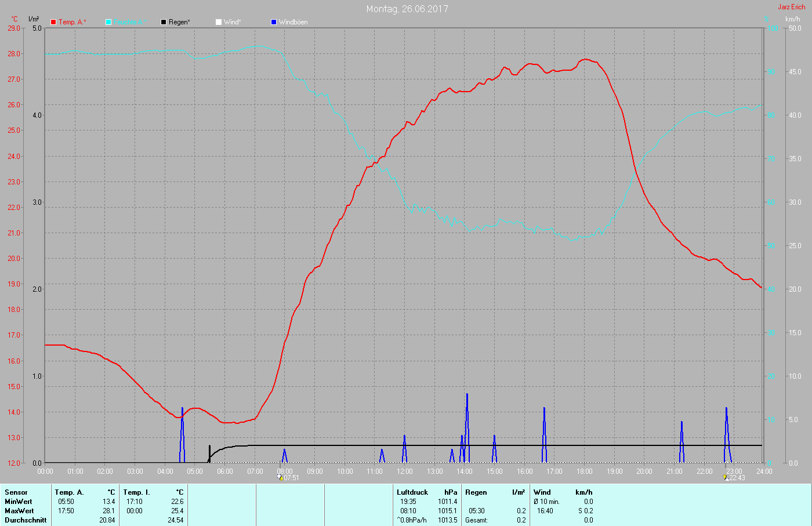Click the white Wind legend square
Screen dimensions: 812x526
coord(219,22)
